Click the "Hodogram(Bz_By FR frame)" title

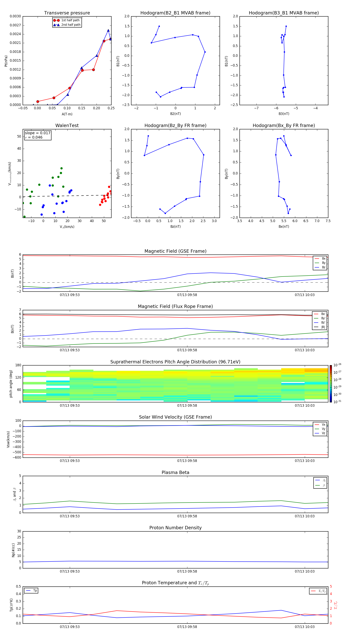(x=175, y=125)
